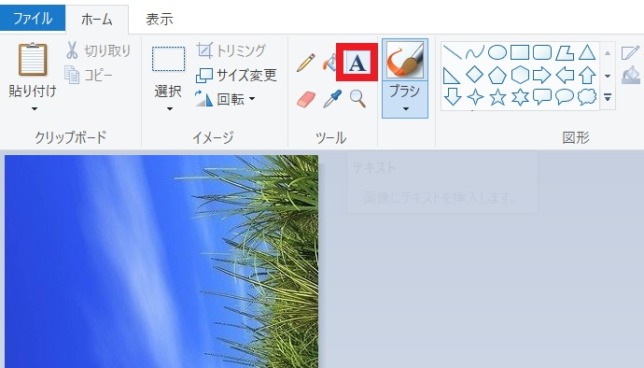Select the curve shape
The height and width of the screenshot is (368, 644).
point(475,53)
